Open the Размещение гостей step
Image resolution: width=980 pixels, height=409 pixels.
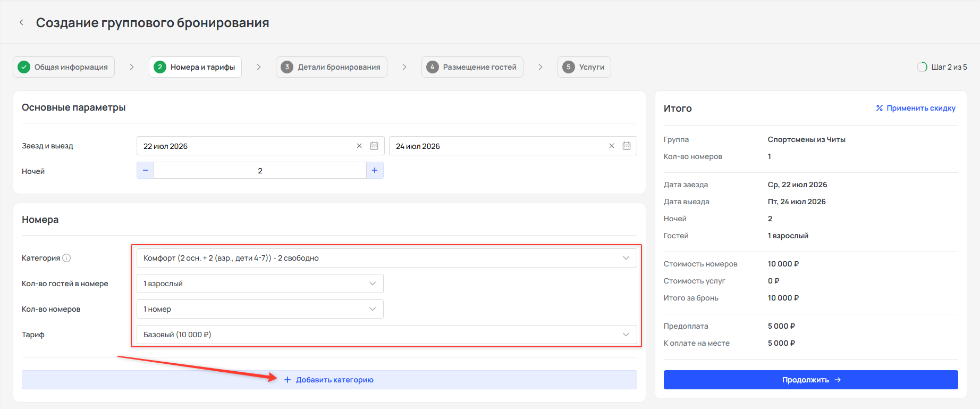tap(472, 67)
